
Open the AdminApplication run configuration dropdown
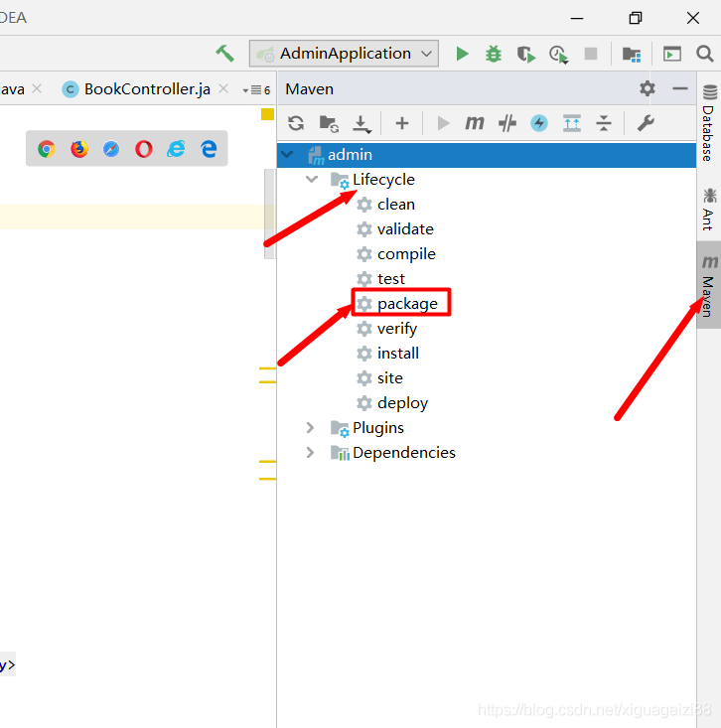coord(344,54)
